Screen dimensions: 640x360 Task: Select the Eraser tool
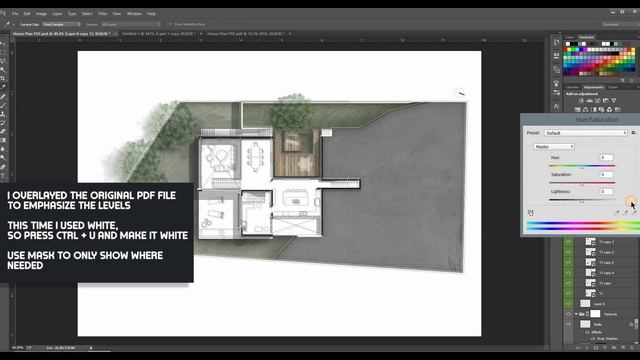3,131
